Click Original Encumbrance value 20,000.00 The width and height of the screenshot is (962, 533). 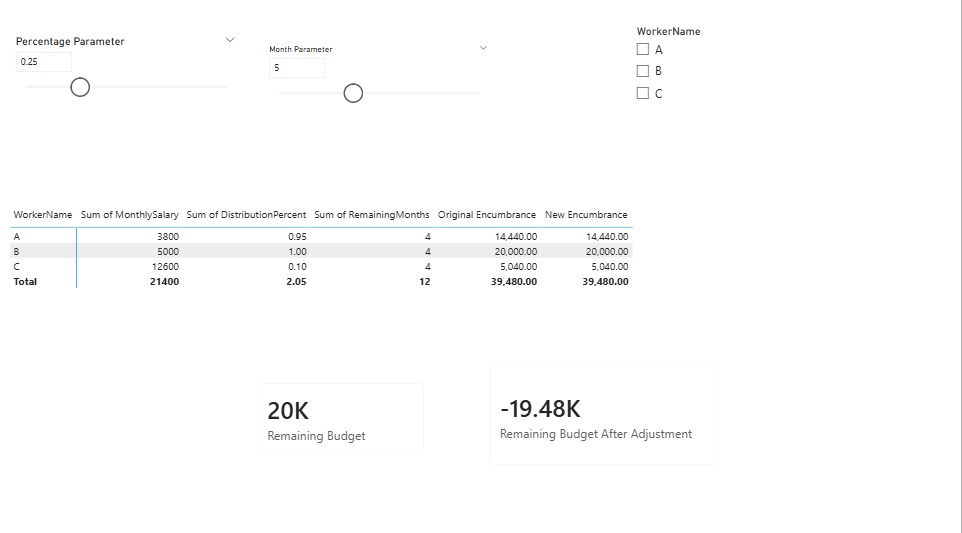[516, 251]
